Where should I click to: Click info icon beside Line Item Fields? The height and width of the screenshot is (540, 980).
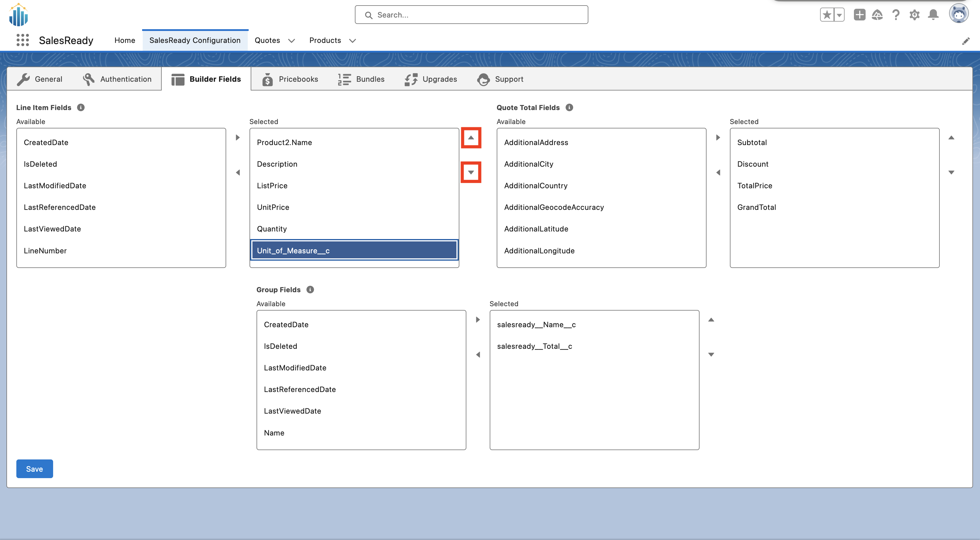tap(81, 108)
